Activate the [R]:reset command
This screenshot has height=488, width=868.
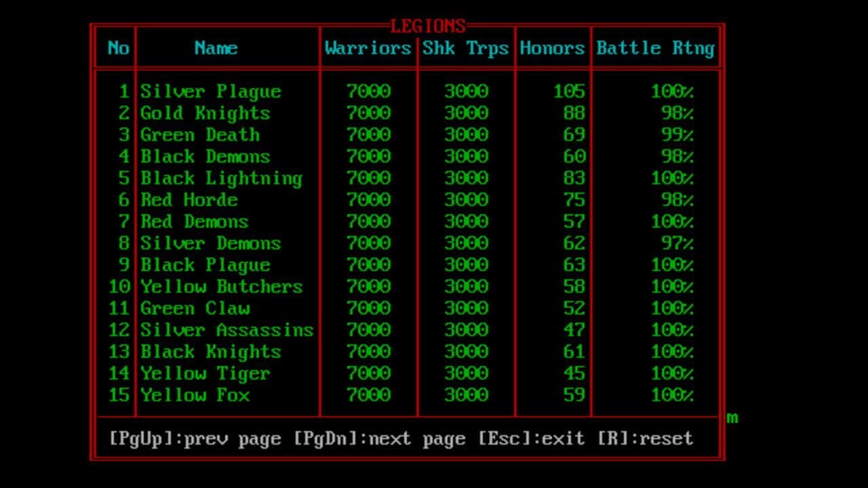[646, 439]
